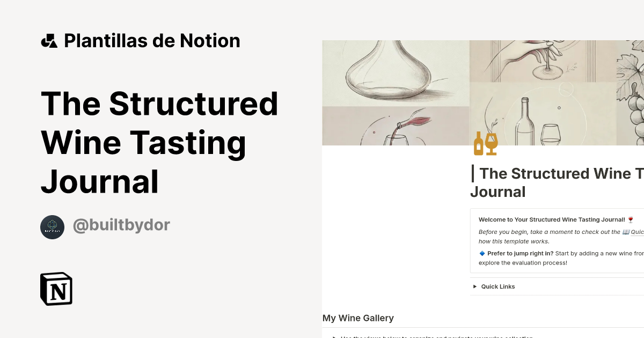
Task: Collapse the Quick Links disclosure triangle
Action: coord(474,286)
